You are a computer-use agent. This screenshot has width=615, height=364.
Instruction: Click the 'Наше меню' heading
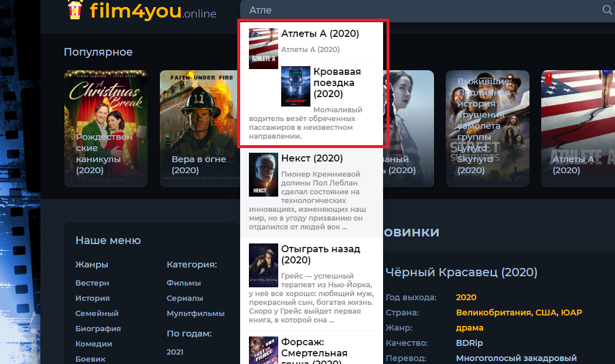click(108, 241)
